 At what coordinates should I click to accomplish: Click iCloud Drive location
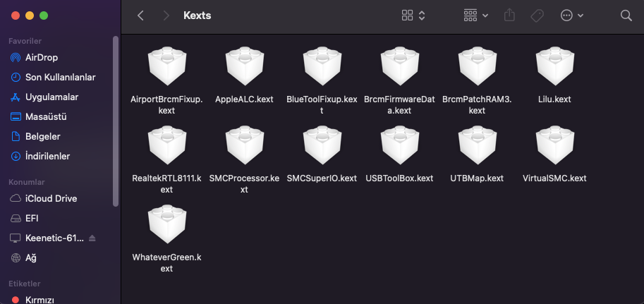click(x=51, y=199)
